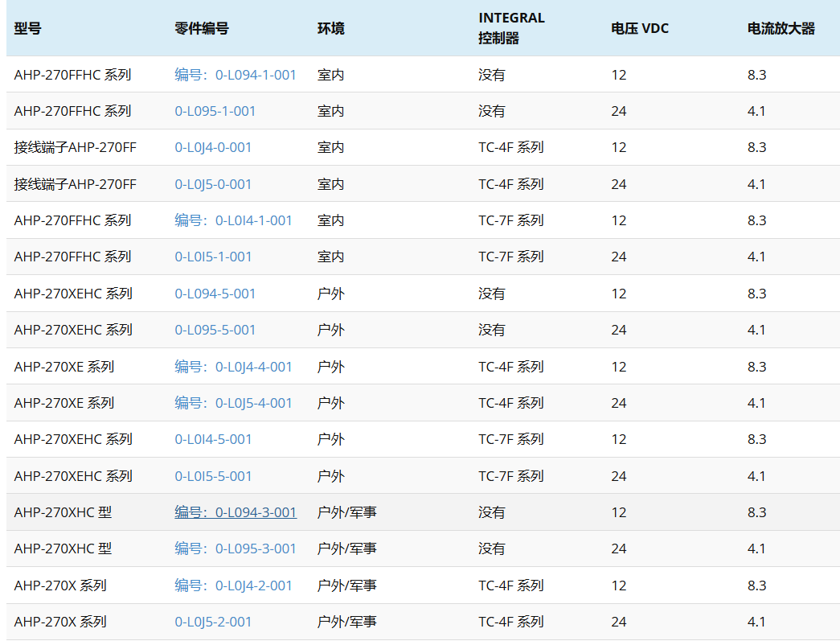Open part number link 0-L0J5-2-001
The image size is (840, 641).
point(213,622)
